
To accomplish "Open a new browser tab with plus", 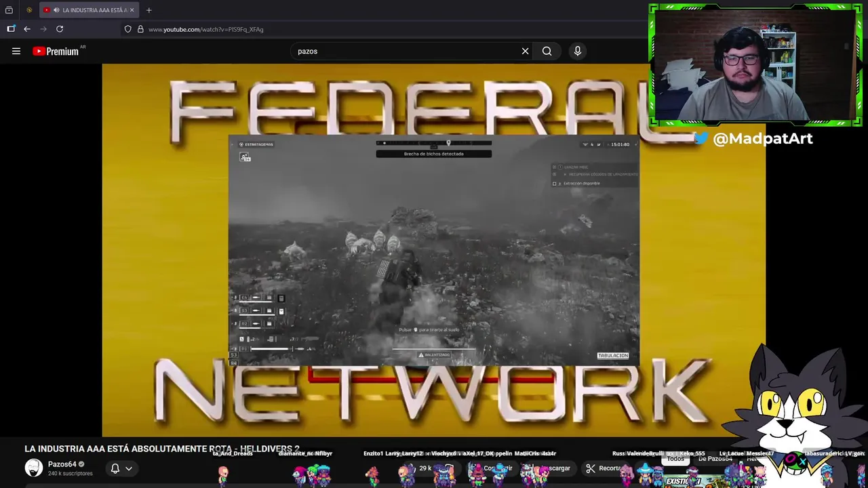I will [149, 10].
